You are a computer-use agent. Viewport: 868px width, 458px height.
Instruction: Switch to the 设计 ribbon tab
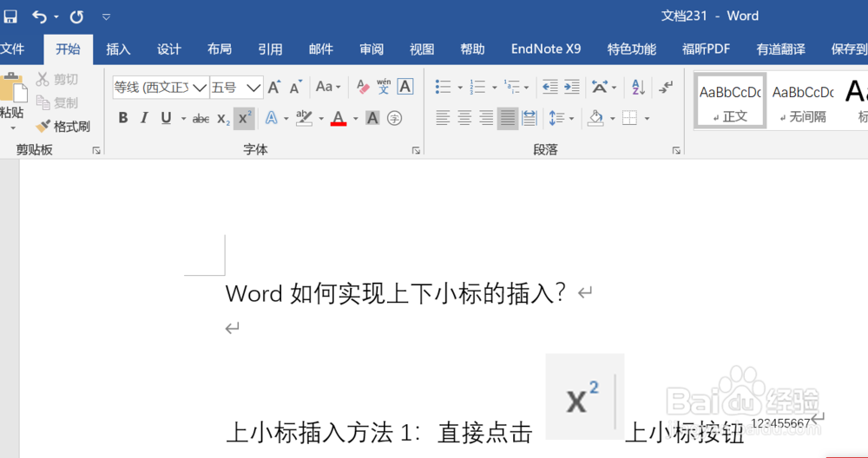[169, 49]
